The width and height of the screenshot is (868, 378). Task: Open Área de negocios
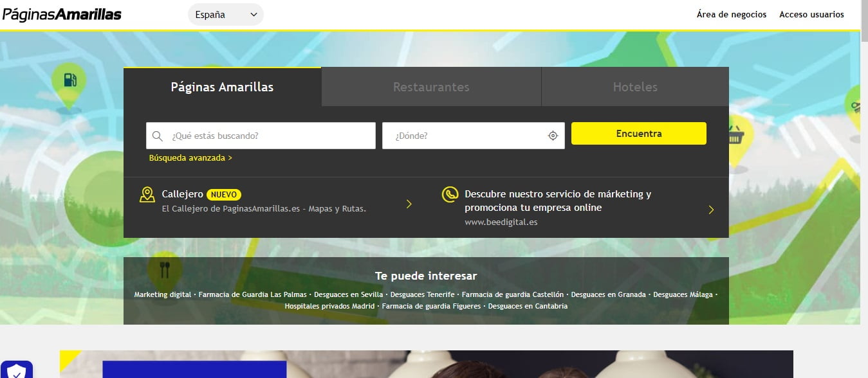tap(731, 14)
